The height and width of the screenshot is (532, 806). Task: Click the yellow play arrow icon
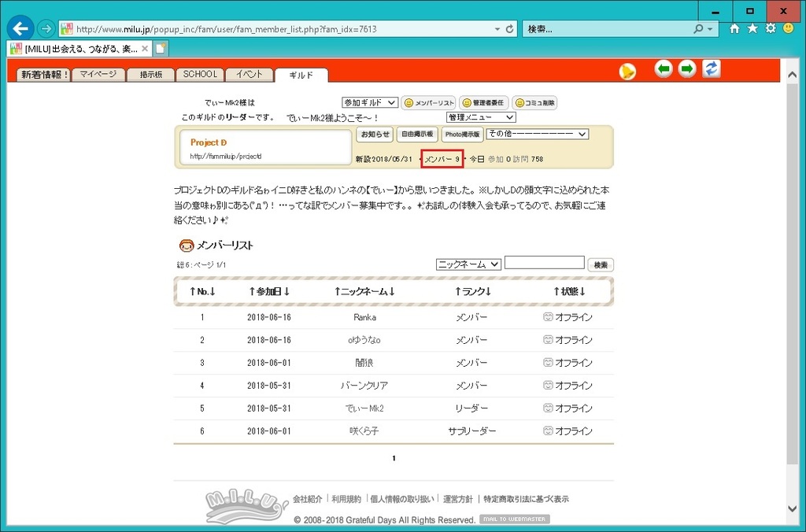[x=627, y=72]
